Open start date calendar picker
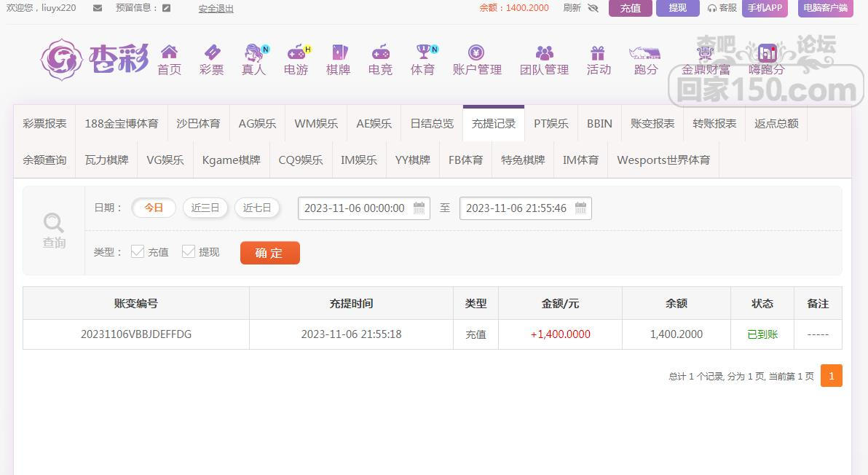Screen dimensions: 868x475 coord(419,208)
